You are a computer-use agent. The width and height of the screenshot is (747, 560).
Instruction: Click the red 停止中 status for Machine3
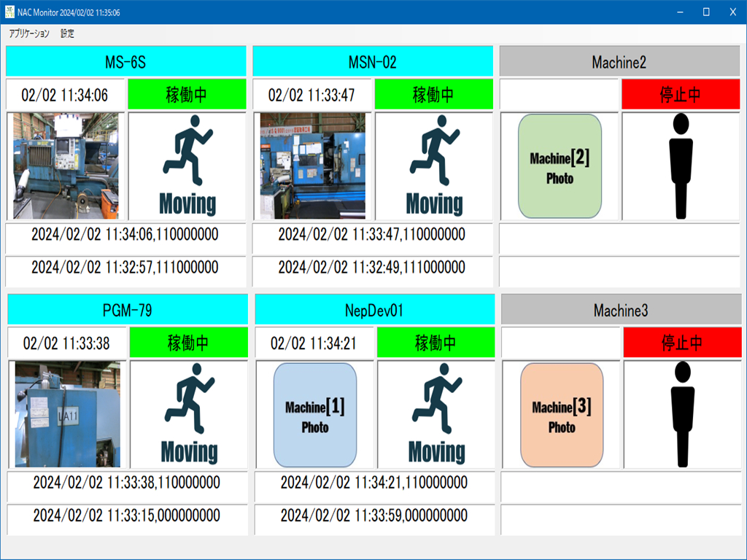682,343
